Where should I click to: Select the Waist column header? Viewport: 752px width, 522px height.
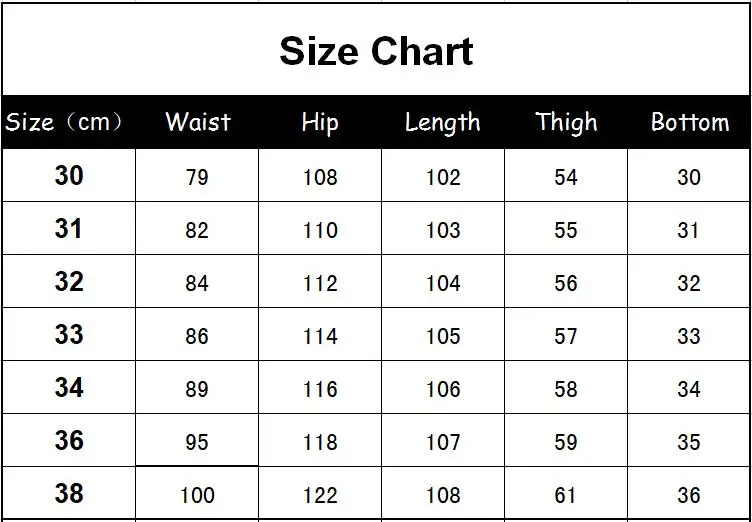pyautogui.click(x=198, y=122)
